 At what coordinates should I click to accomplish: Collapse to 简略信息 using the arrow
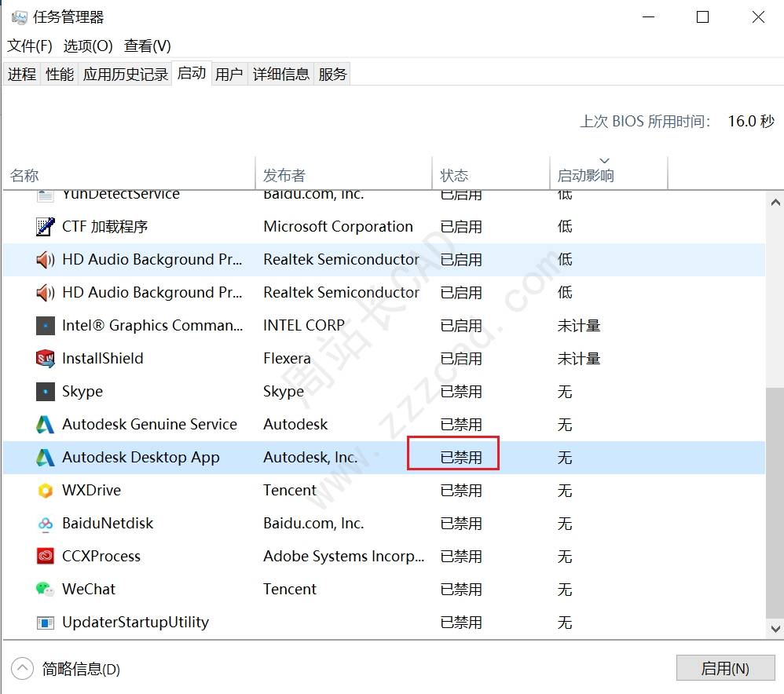click(22, 669)
